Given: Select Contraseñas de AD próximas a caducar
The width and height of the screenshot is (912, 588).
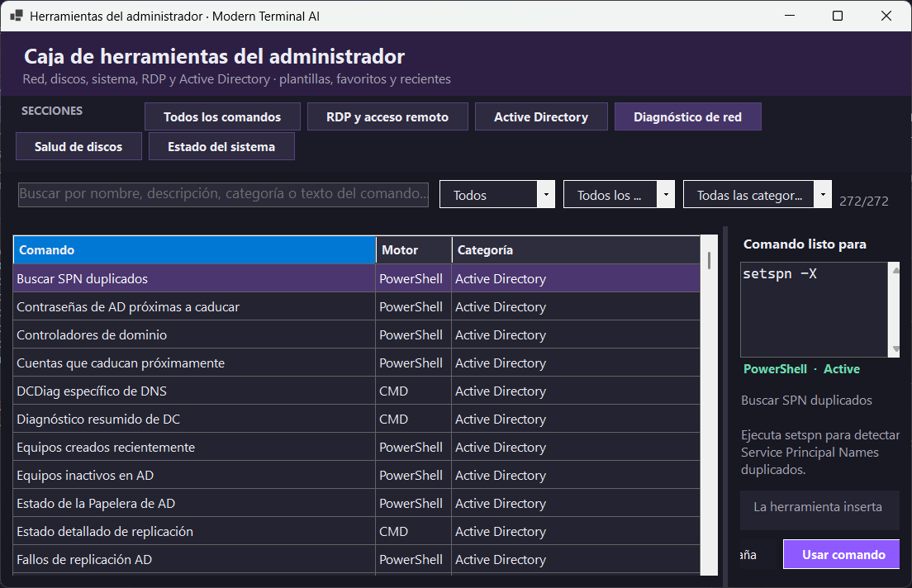Looking at the screenshot, I should (x=357, y=306).
